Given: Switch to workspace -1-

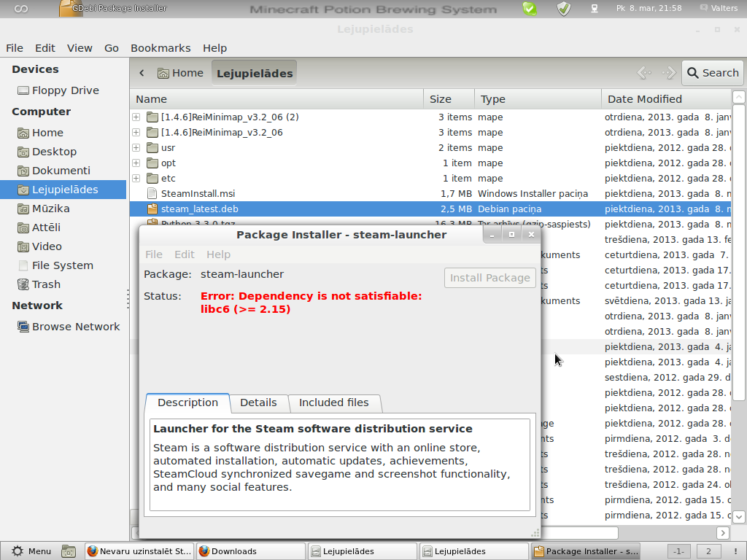Looking at the screenshot, I should [x=678, y=551].
